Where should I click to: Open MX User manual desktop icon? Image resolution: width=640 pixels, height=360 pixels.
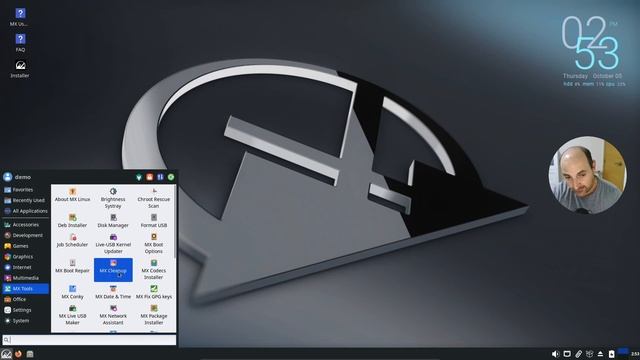pos(20,18)
